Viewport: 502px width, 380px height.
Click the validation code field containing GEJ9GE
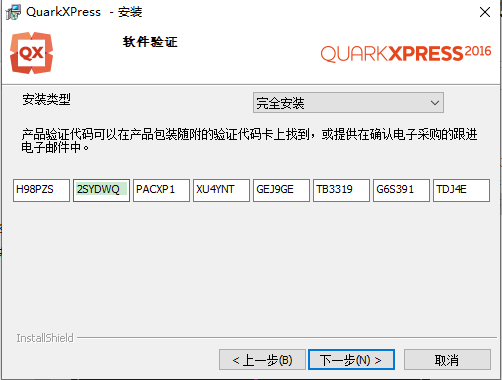tap(281, 190)
